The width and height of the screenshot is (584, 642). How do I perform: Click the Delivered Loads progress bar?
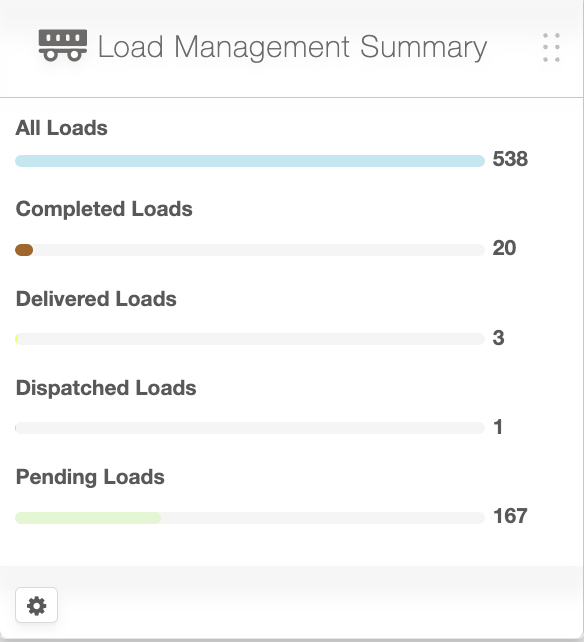pos(250,339)
